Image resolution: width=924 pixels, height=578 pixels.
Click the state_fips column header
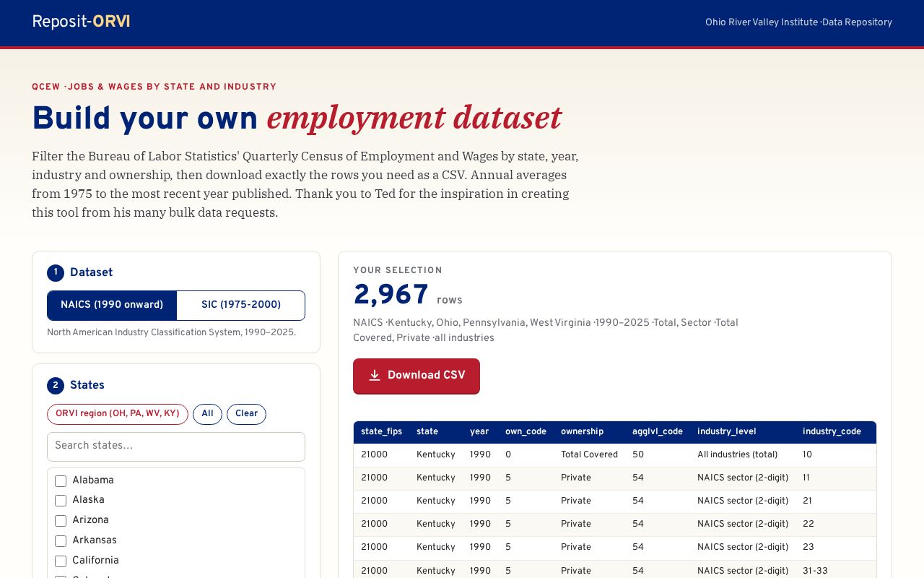pos(381,432)
